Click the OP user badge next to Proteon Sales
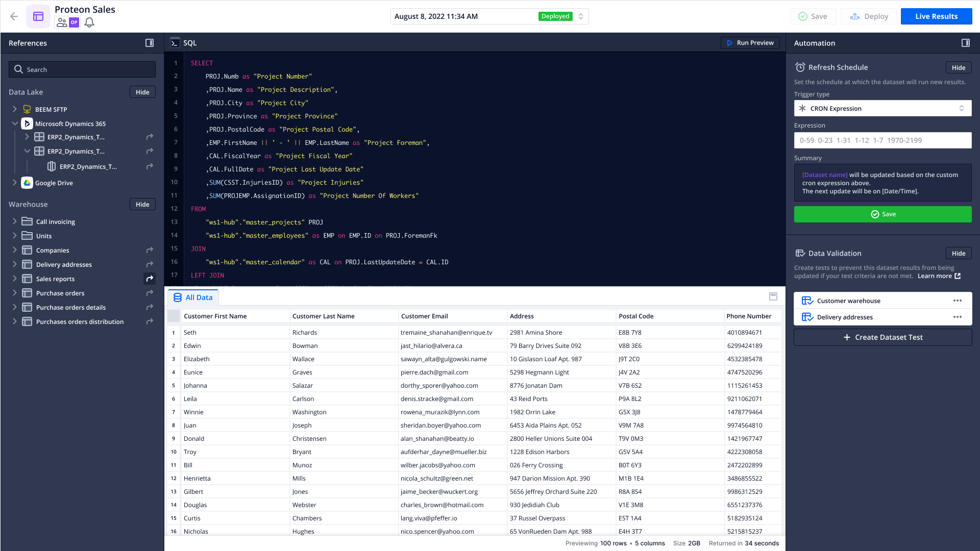Screen dimensions: 980x551 point(73,22)
